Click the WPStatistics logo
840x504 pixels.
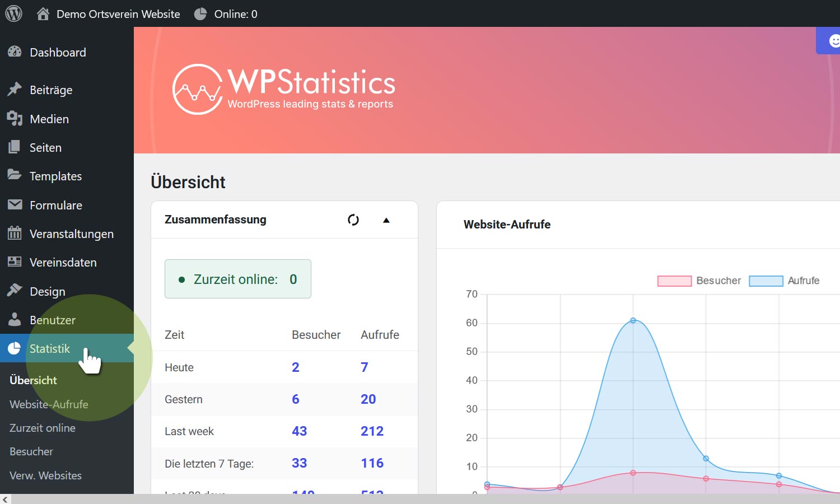tap(284, 90)
